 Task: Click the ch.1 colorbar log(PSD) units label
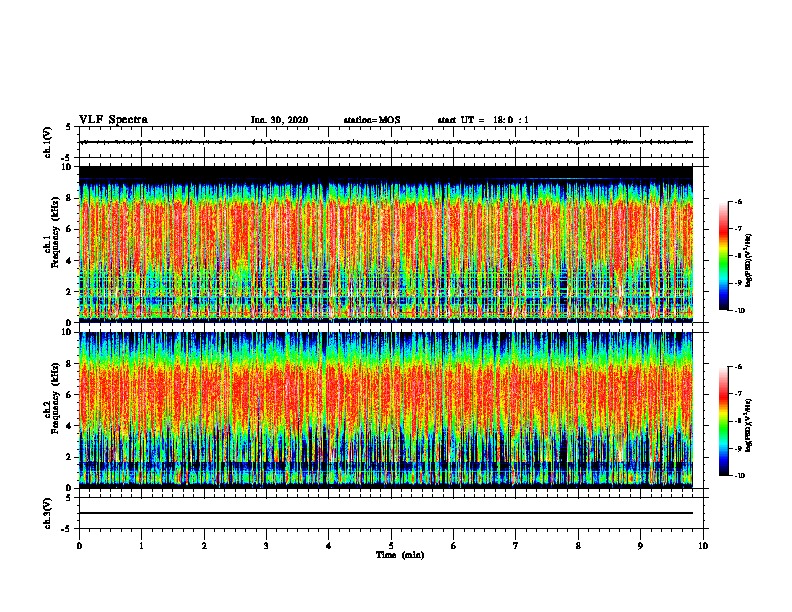coord(749,261)
